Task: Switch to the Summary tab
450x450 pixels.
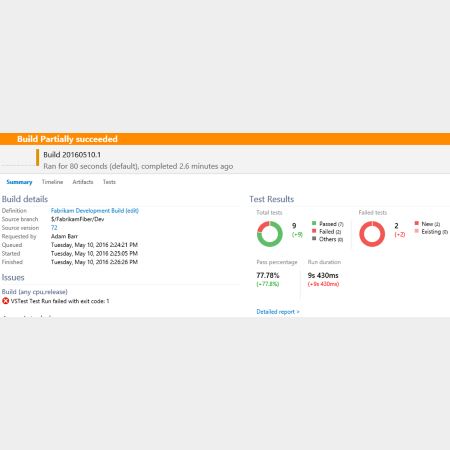Action: coord(19,182)
